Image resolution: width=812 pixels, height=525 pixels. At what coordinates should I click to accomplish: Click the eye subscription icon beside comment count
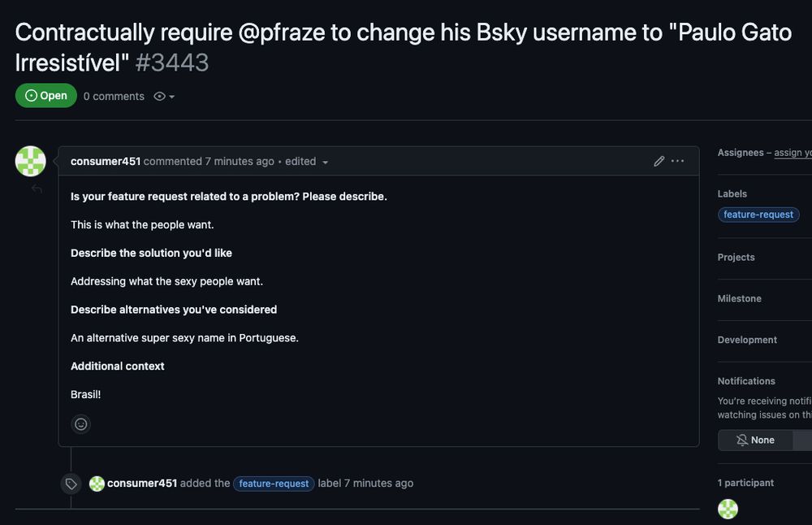click(x=159, y=96)
